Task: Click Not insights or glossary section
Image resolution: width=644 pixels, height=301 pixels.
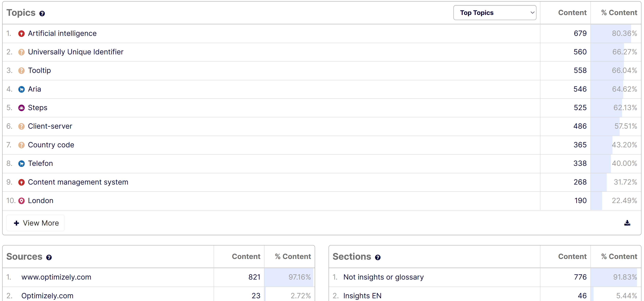Action: pyautogui.click(x=383, y=277)
